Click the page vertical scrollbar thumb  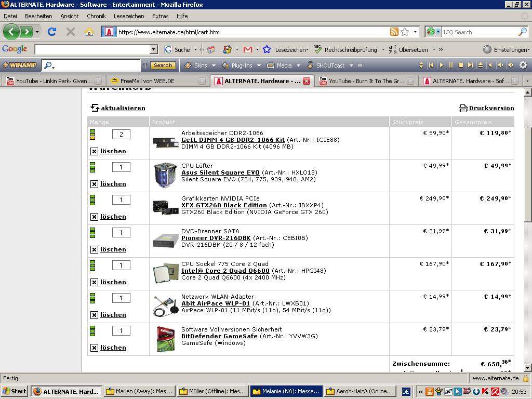point(528,175)
